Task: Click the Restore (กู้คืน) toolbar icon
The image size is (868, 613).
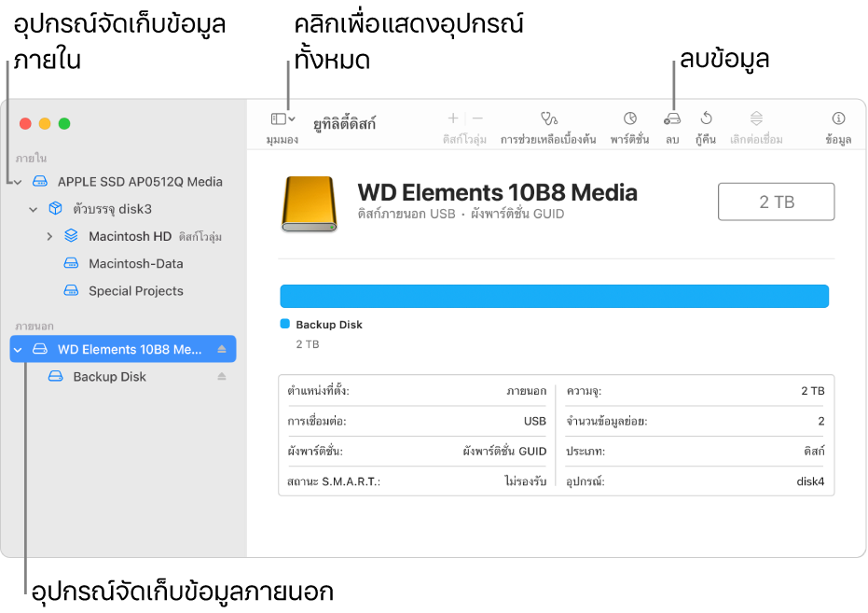Action: click(x=706, y=118)
